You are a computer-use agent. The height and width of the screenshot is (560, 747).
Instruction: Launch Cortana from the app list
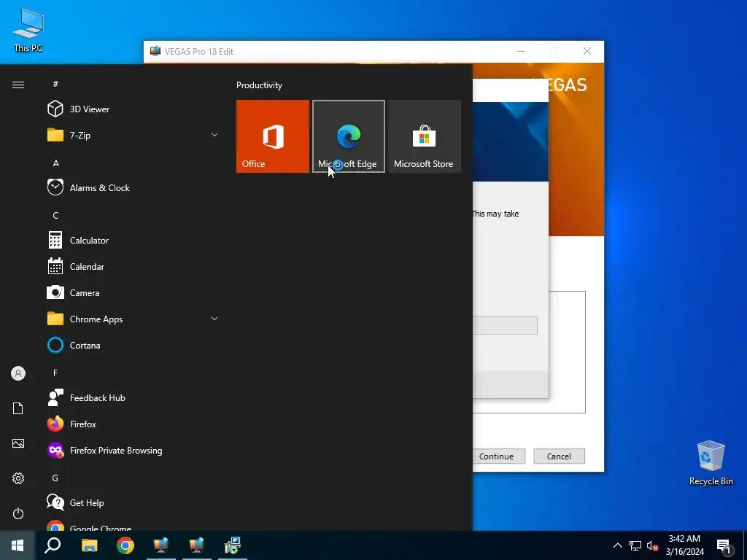[133, 345]
